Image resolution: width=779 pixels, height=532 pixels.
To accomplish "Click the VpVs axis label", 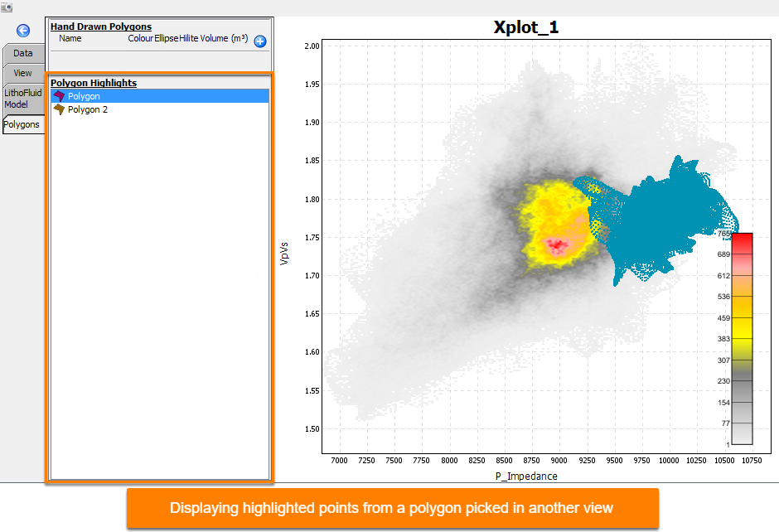I will pos(284,254).
